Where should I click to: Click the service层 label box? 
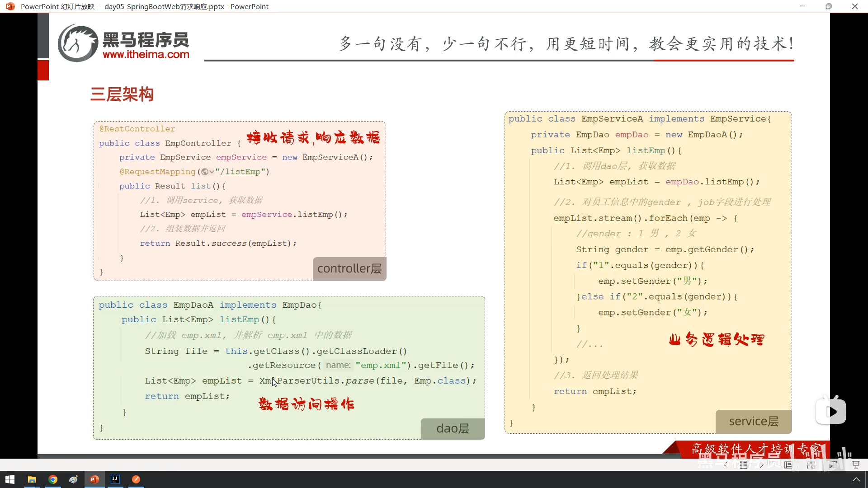753,421
